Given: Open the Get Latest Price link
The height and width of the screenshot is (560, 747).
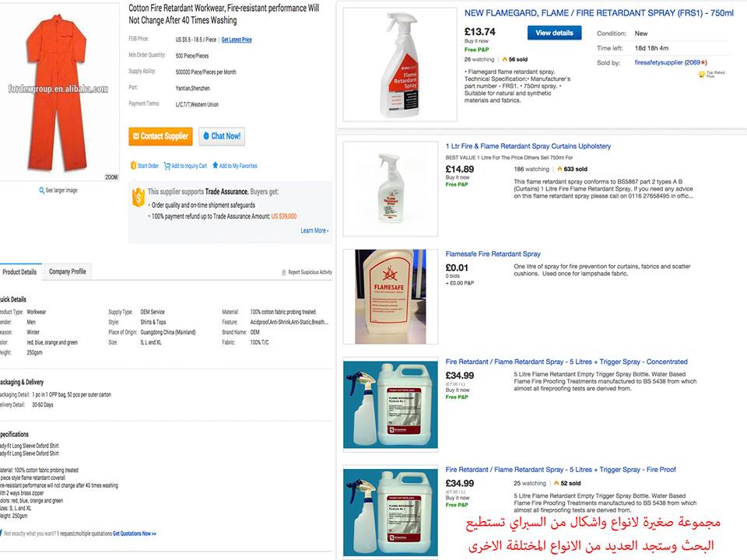Looking at the screenshot, I should (237, 40).
